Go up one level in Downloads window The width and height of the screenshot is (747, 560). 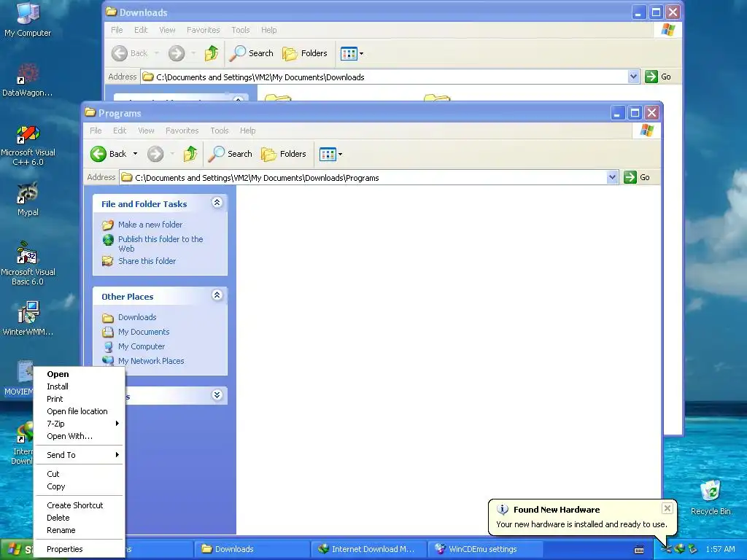[211, 53]
